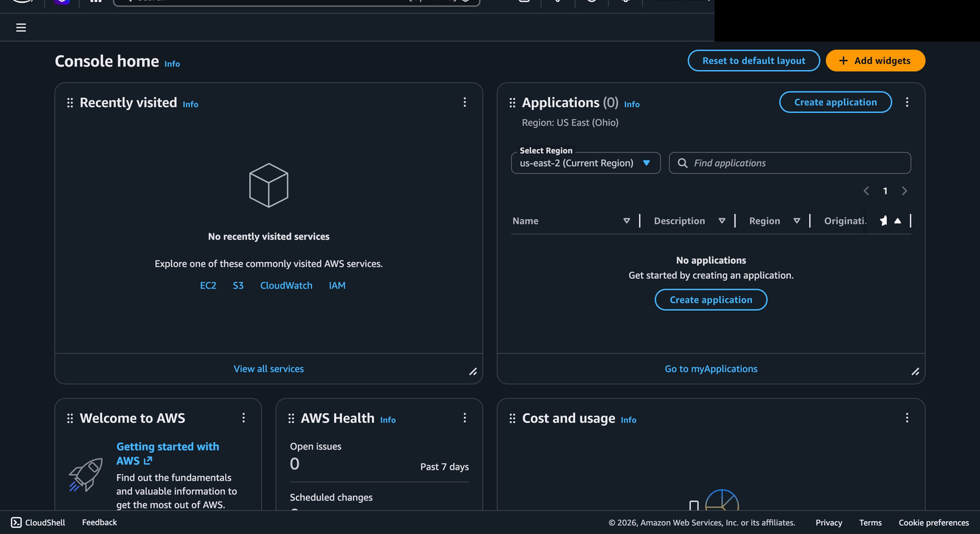This screenshot has width=980, height=534.
Task: Click the 'Open issues' label
Action: [316, 447]
